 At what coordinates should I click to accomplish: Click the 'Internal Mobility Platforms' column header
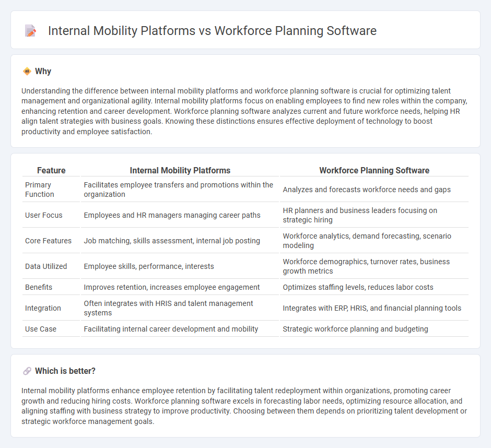pyautogui.click(x=180, y=170)
